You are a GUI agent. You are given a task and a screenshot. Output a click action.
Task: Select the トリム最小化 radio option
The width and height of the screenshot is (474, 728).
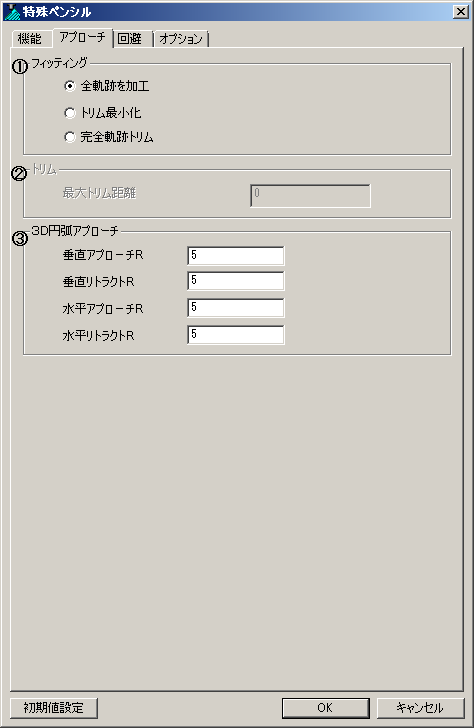(70, 112)
